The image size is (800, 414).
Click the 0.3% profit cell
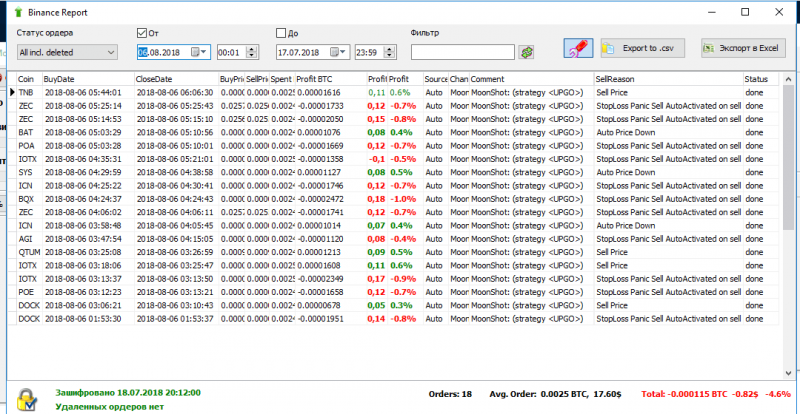pyautogui.click(x=405, y=305)
